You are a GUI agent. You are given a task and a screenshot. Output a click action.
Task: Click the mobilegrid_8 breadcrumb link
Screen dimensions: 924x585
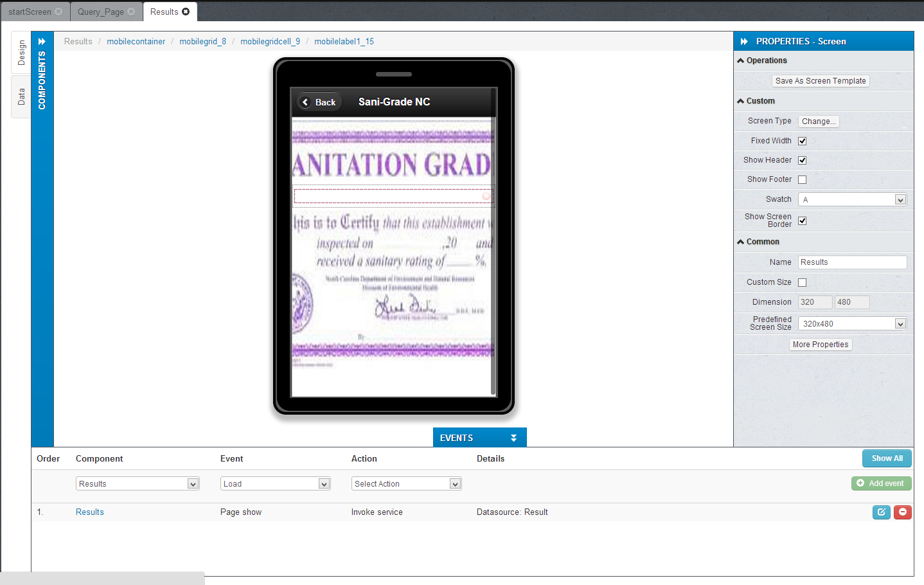(202, 41)
